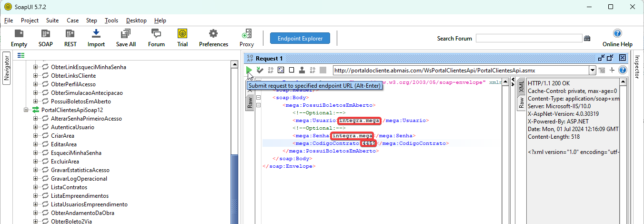644x224 pixels.
Task: Open the Case menu
Action: click(72, 20)
